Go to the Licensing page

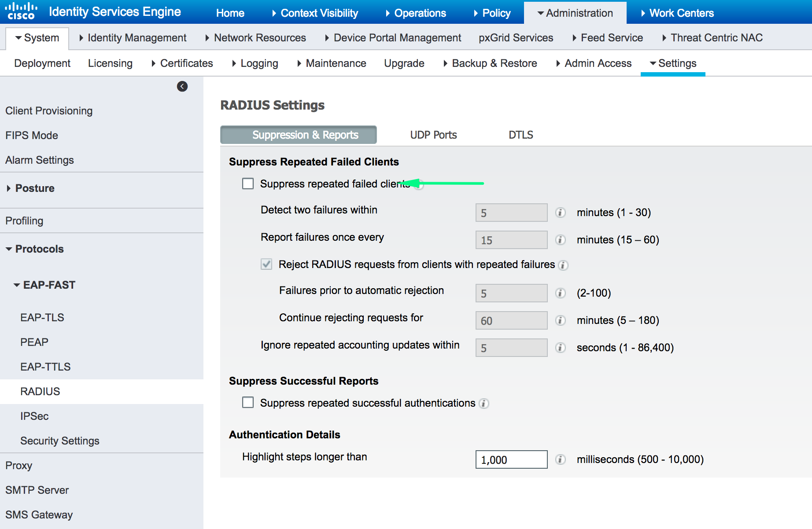pyautogui.click(x=110, y=63)
